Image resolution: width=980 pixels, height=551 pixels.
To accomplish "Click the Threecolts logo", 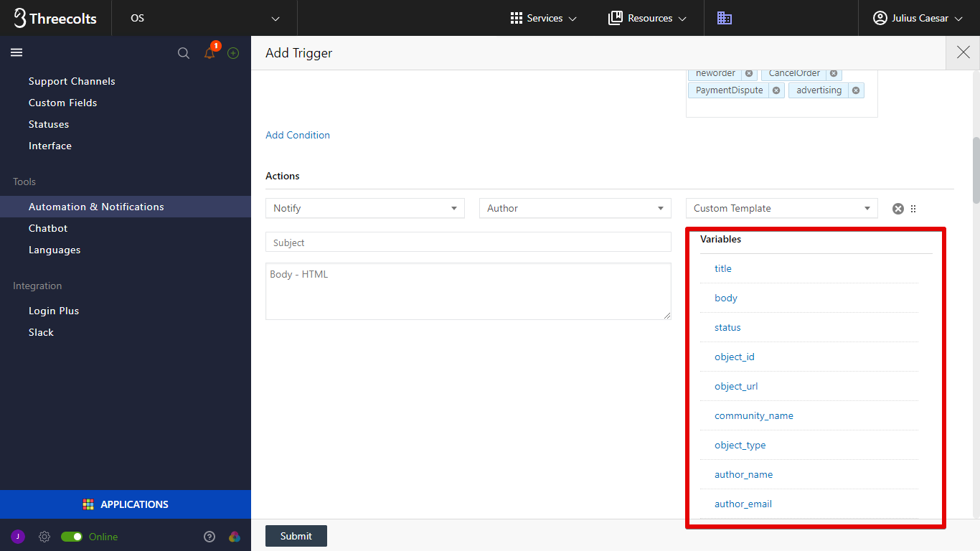I will [55, 18].
